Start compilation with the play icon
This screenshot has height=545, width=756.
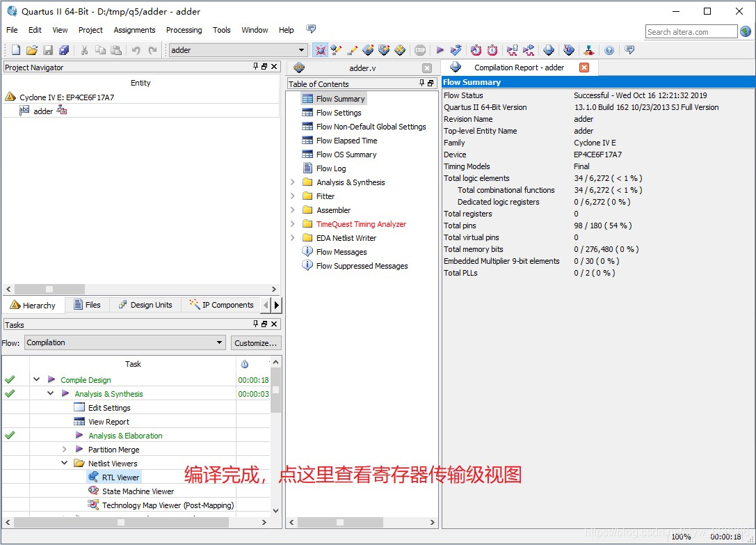tap(440, 49)
